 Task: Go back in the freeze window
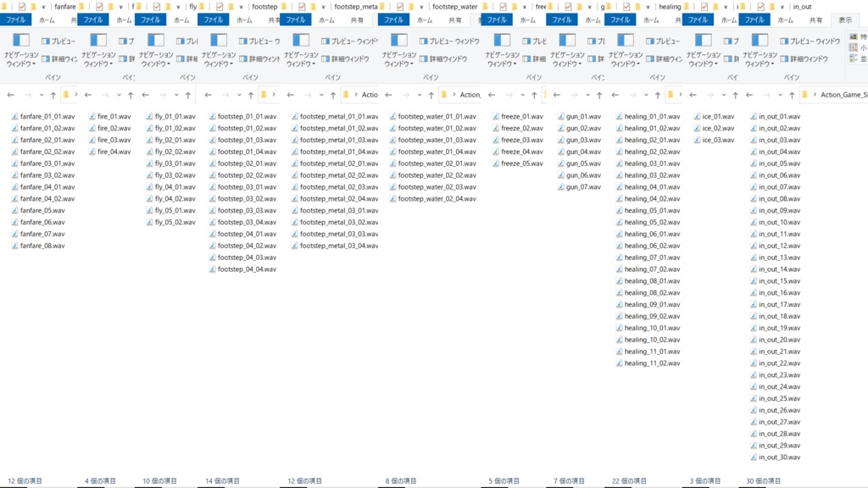coord(492,95)
